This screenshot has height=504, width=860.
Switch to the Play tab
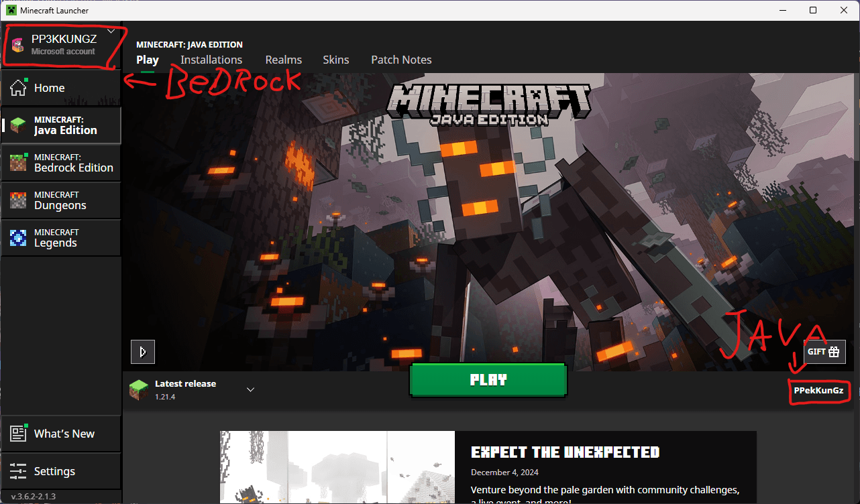click(x=148, y=60)
